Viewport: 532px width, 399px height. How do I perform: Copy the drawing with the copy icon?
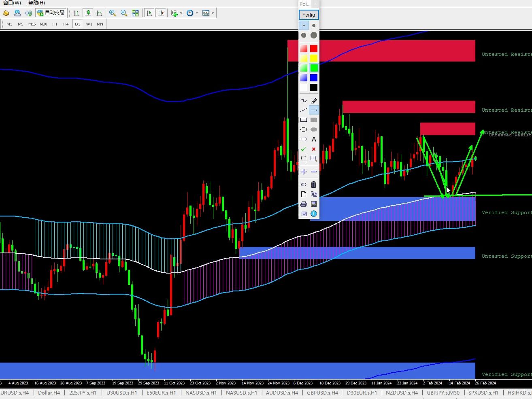click(314, 194)
